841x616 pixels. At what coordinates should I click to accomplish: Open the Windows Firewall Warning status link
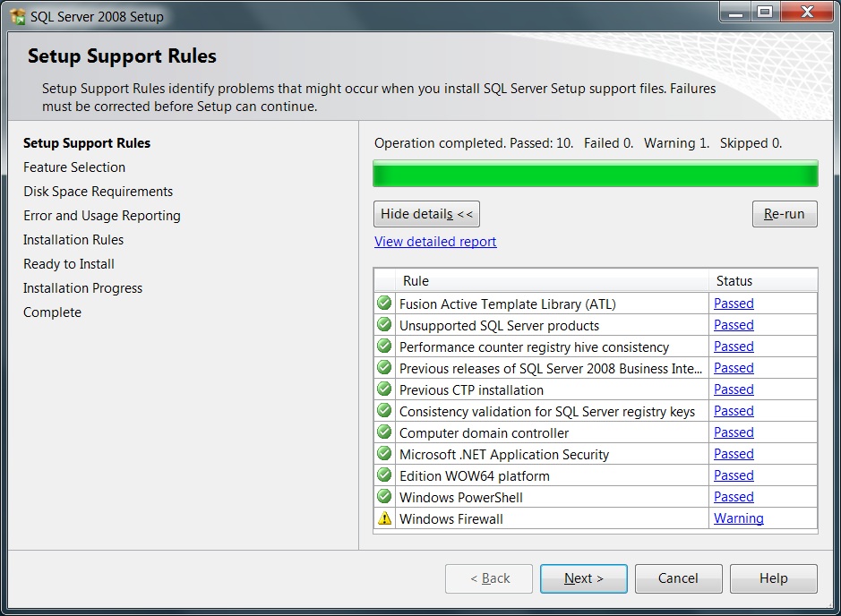coord(738,518)
